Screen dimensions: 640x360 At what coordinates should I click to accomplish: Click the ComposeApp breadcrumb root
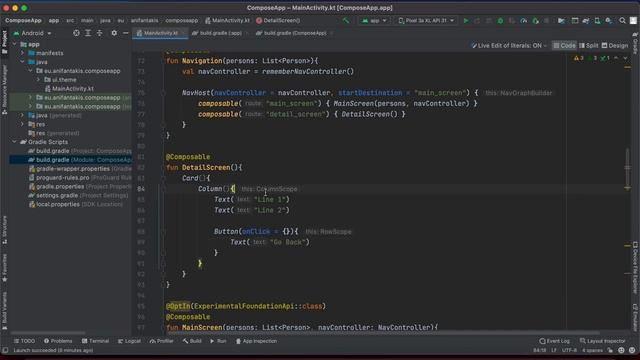pyautogui.click(x=23, y=20)
